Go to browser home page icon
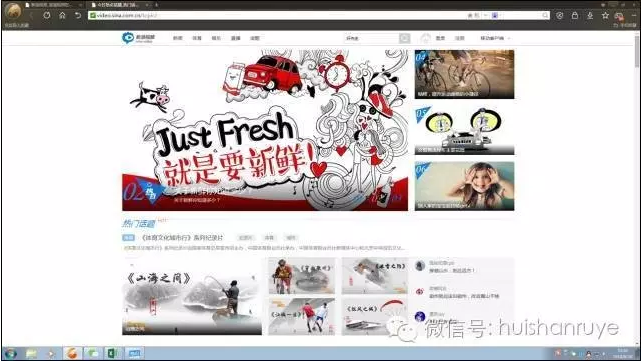Screen dimensions: 643x364 click(x=62, y=16)
